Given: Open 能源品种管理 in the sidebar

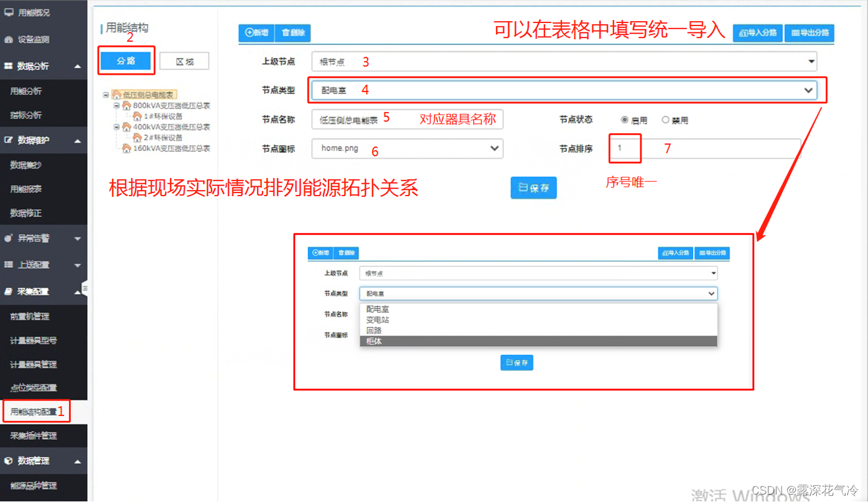Looking at the screenshot, I should (x=34, y=485).
